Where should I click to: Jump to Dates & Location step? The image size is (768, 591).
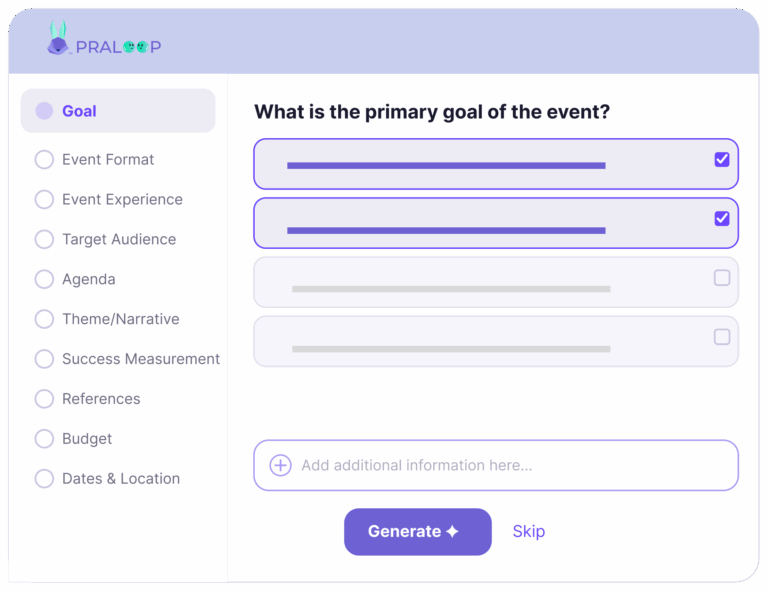[120, 479]
